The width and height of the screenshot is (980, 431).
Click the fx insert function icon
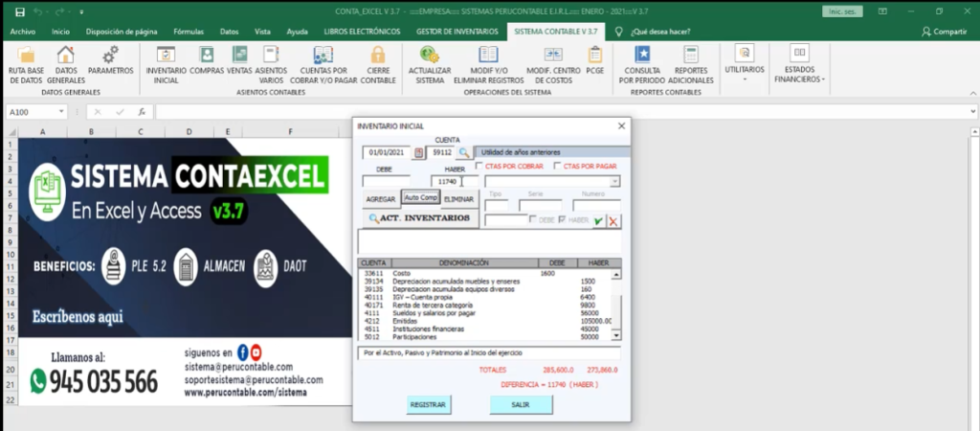pos(142,112)
